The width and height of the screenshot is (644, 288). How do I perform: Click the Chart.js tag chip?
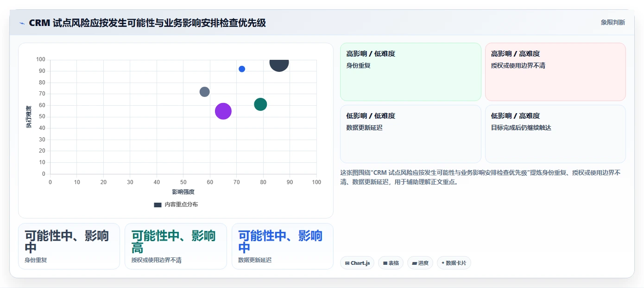pyautogui.click(x=357, y=263)
